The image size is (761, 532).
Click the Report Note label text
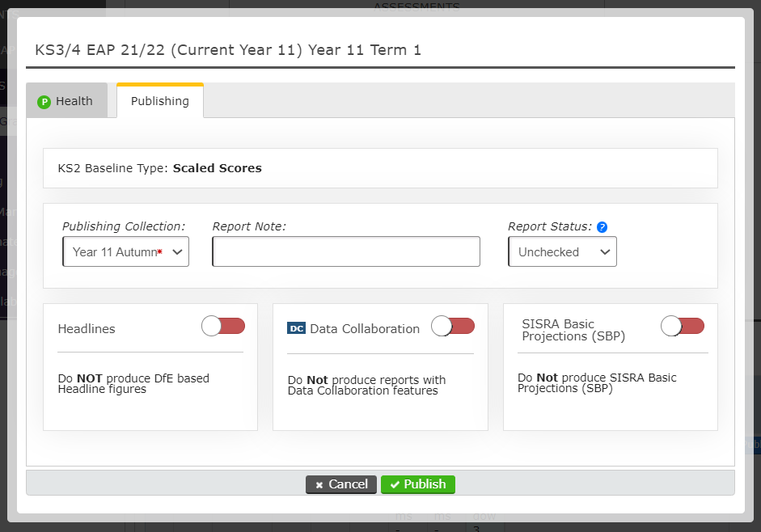[250, 226]
